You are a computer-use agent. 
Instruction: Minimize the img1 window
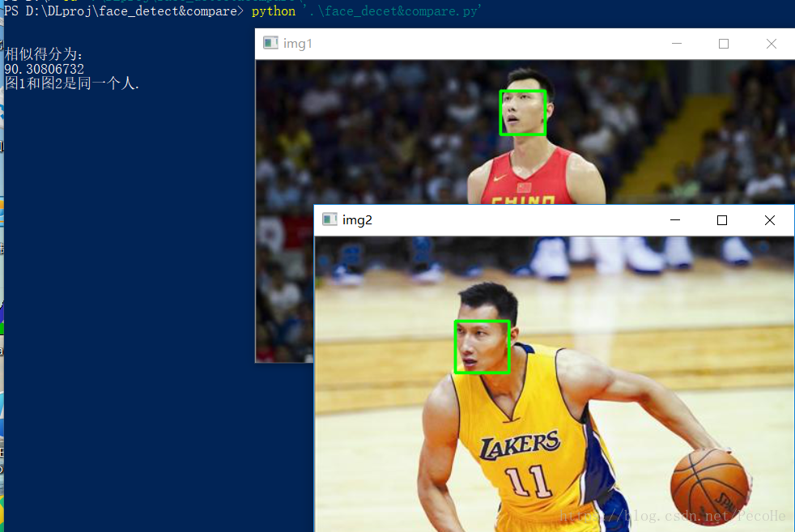point(676,44)
